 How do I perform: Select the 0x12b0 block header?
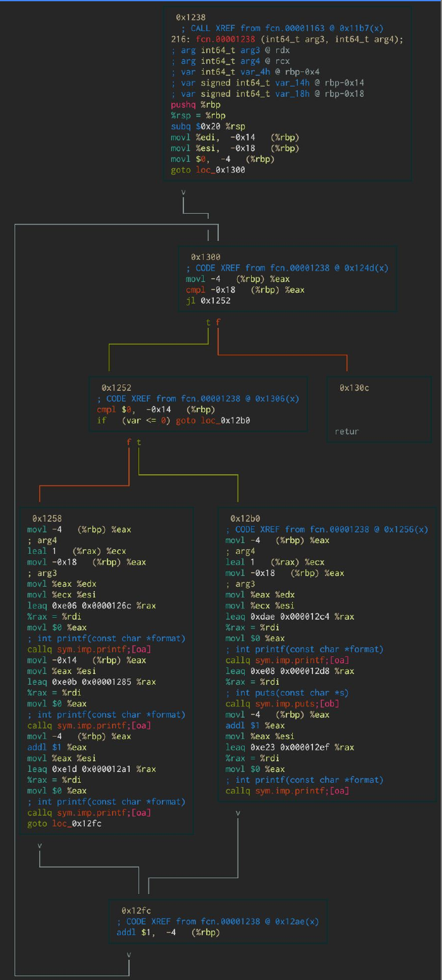[x=245, y=518]
